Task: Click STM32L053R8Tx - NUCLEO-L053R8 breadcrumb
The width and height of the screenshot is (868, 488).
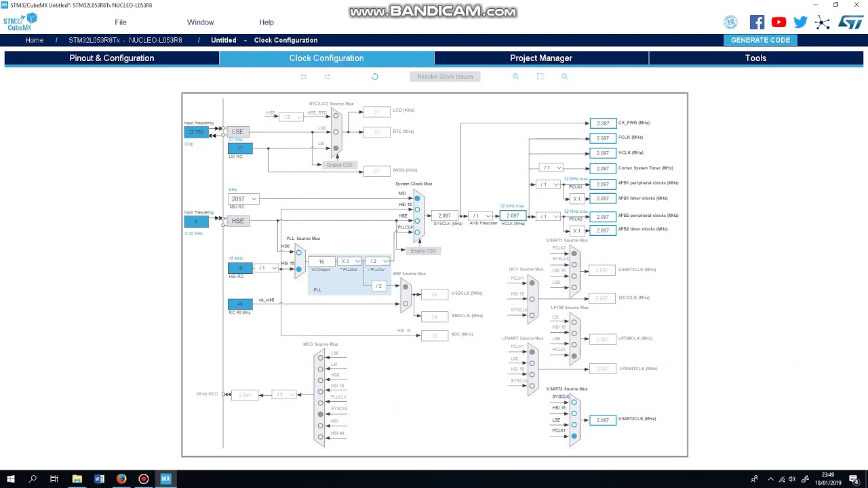Action: coord(125,40)
